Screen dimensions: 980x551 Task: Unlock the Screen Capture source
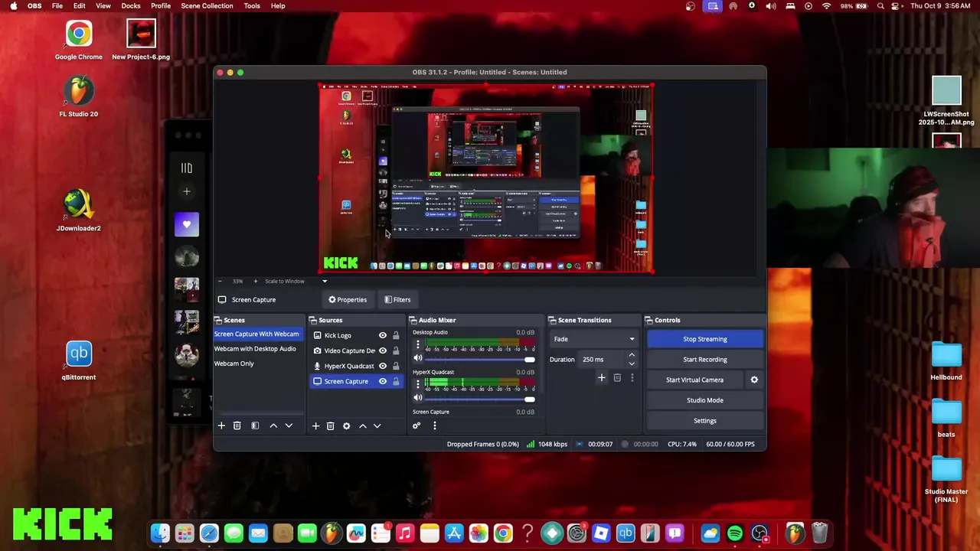pyautogui.click(x=396, y=381)
